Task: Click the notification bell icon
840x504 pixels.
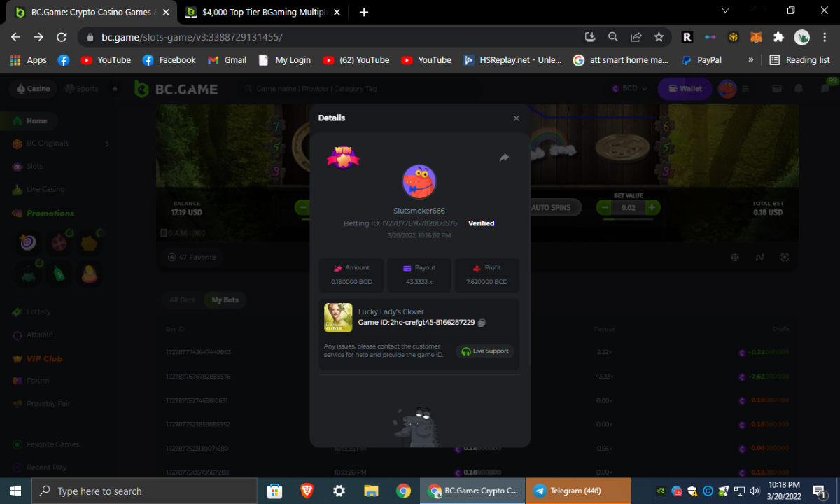Action: [x=799, y=89]
